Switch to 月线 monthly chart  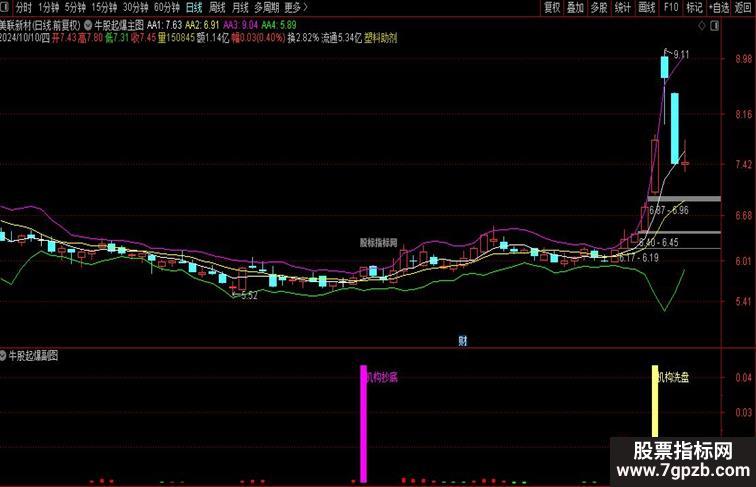(x=240, y=8)
